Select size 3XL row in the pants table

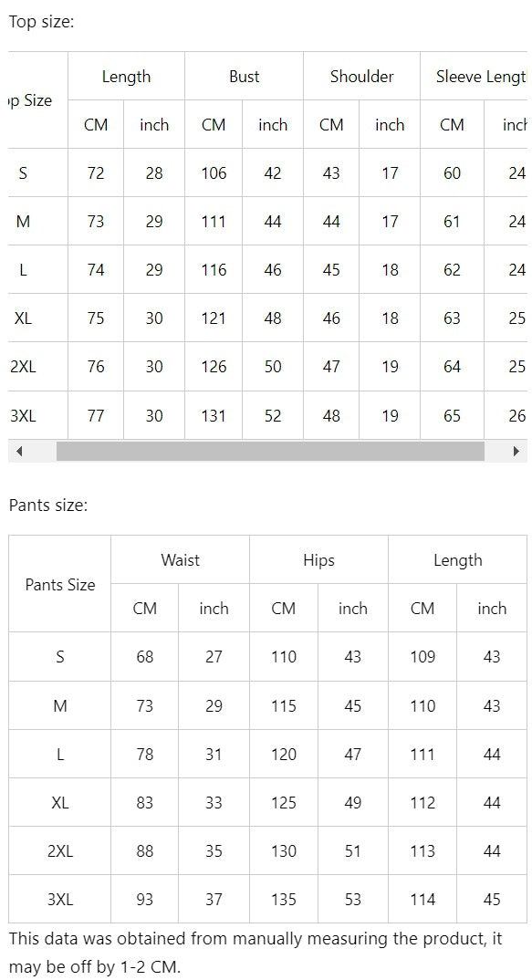click(x=58, y=899)
